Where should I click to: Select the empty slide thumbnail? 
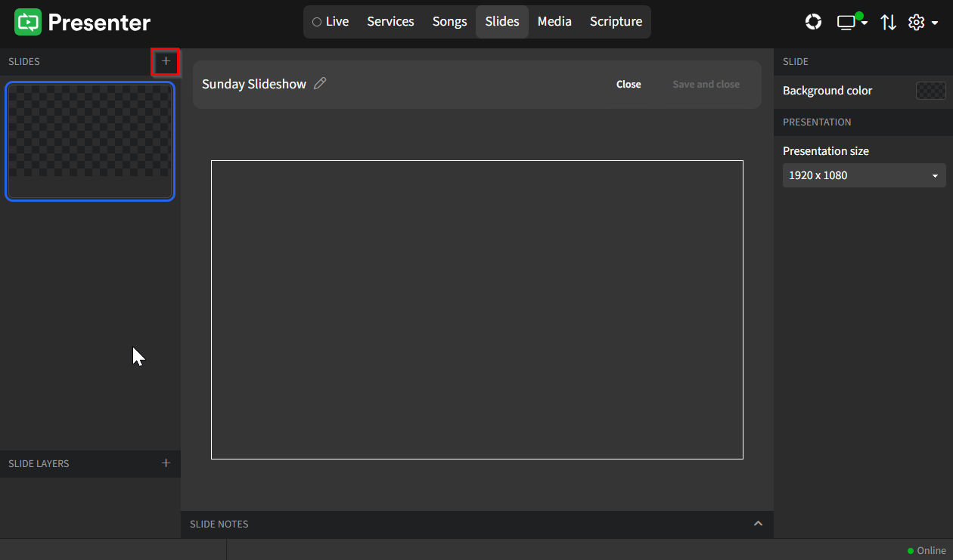click(90, 141)
